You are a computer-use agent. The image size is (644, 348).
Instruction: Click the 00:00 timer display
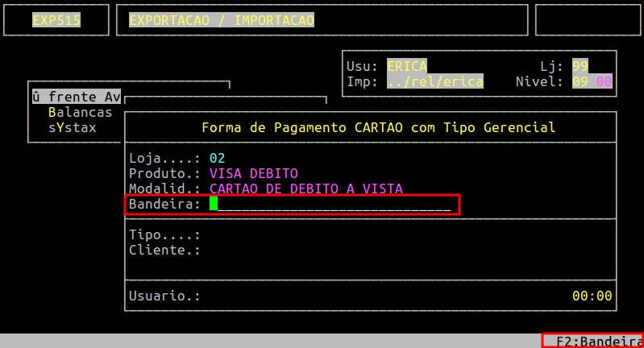592,296
